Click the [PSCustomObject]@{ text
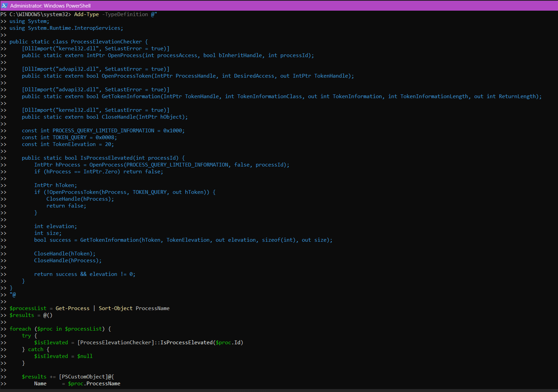 tap(86, 377)
